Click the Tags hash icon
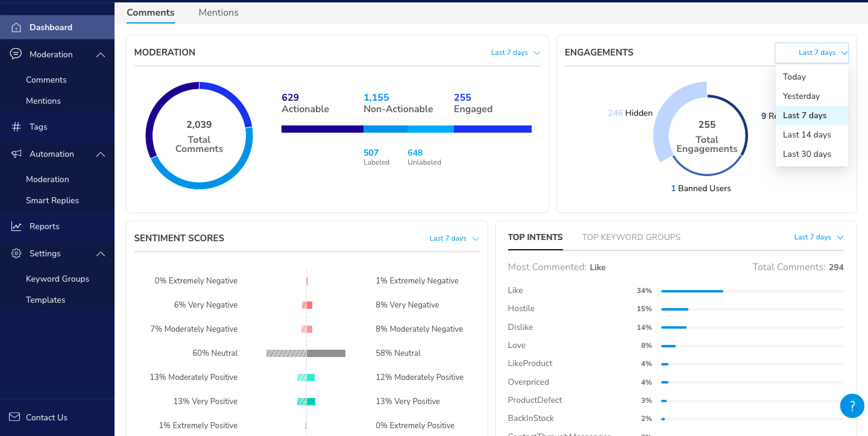This screenshot has height=436, width=868. point(16,127)
